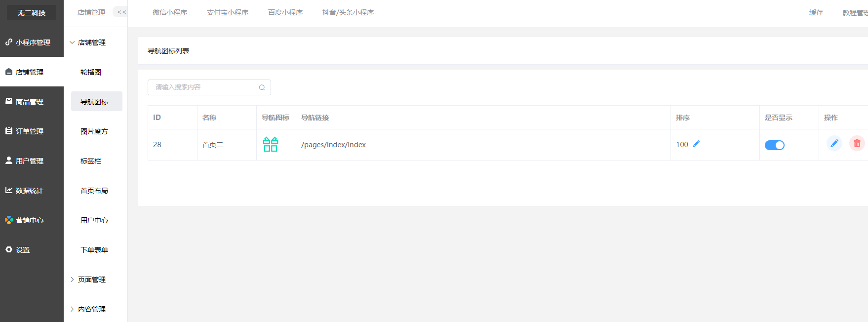Open 用户管理 section
Image resolution: width=868 pixels, height=322 pixels.
tap(32, 161)
